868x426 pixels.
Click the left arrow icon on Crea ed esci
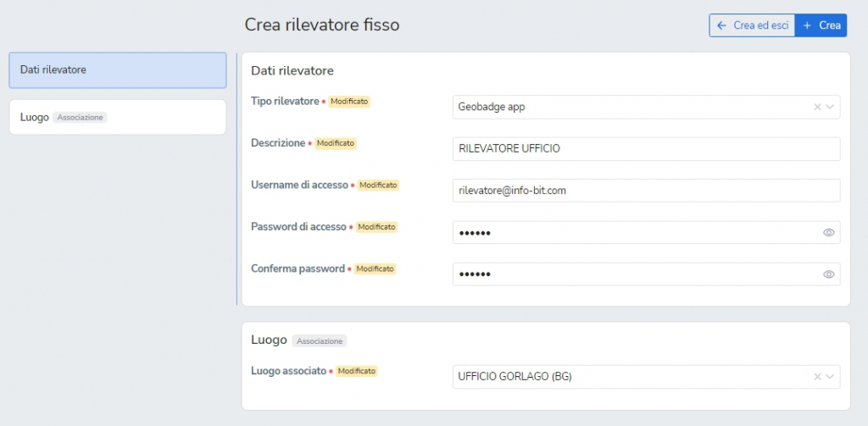click(x=721, y=25)
